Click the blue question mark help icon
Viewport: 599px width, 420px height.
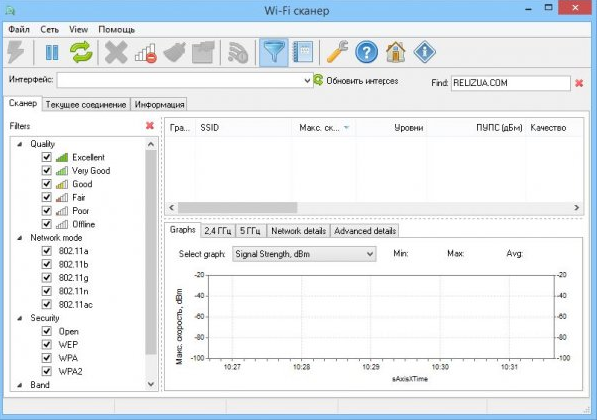(x=366, y=52)
